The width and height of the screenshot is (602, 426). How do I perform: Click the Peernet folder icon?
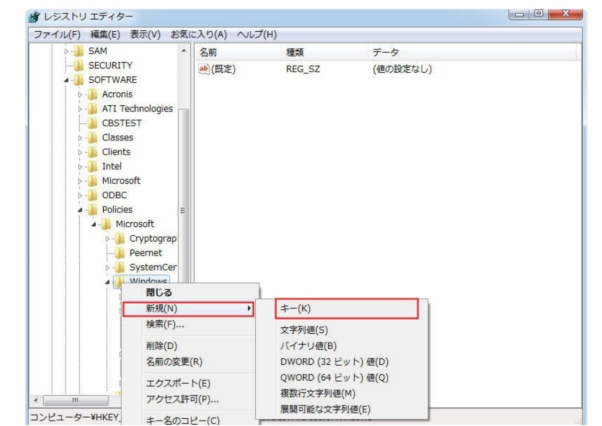click(120, 253)
